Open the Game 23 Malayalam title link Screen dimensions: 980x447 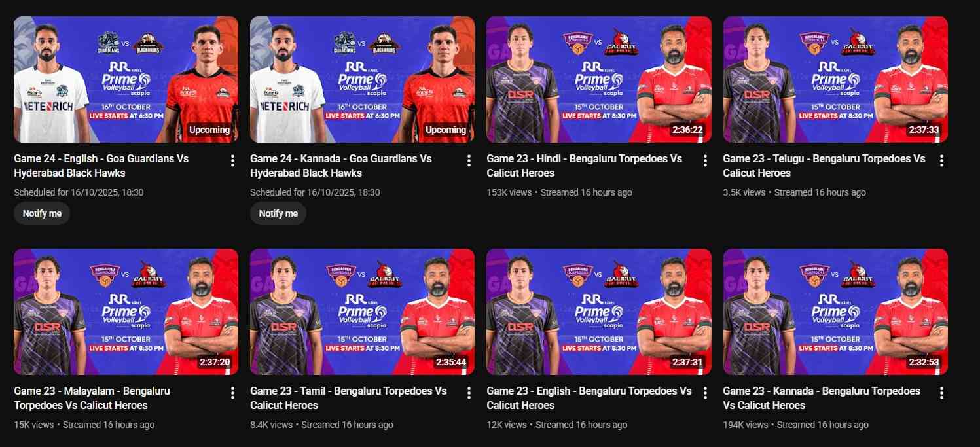click(x=92, y=398)
